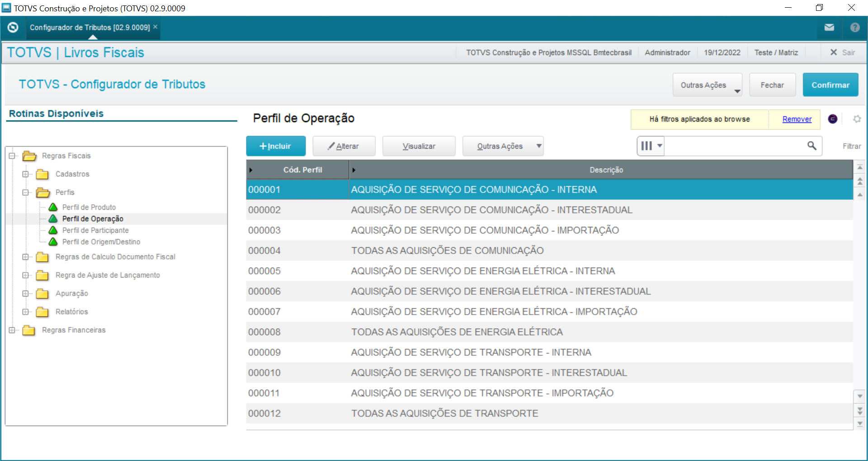This screenshot has height=461, width=868.
Task: Click the Regras Financeiras folder icon
Action: [29, 330]
